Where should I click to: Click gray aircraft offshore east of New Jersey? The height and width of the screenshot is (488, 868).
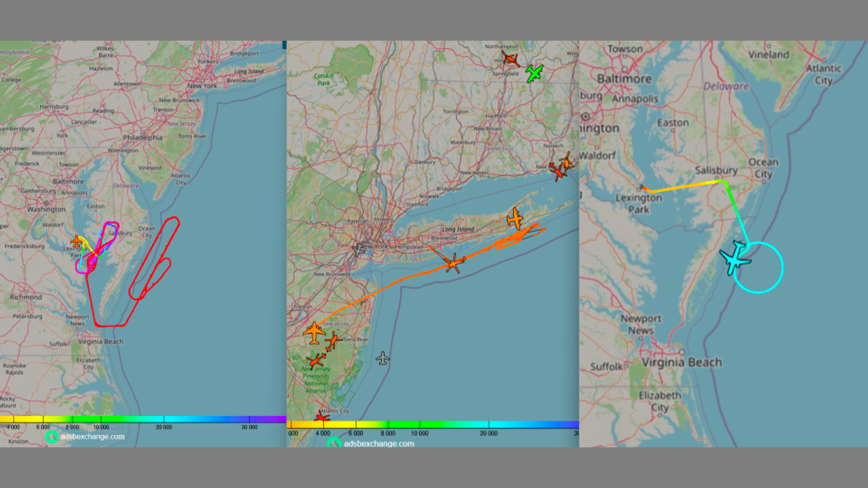pyautogui.click(x=383, y=358)
